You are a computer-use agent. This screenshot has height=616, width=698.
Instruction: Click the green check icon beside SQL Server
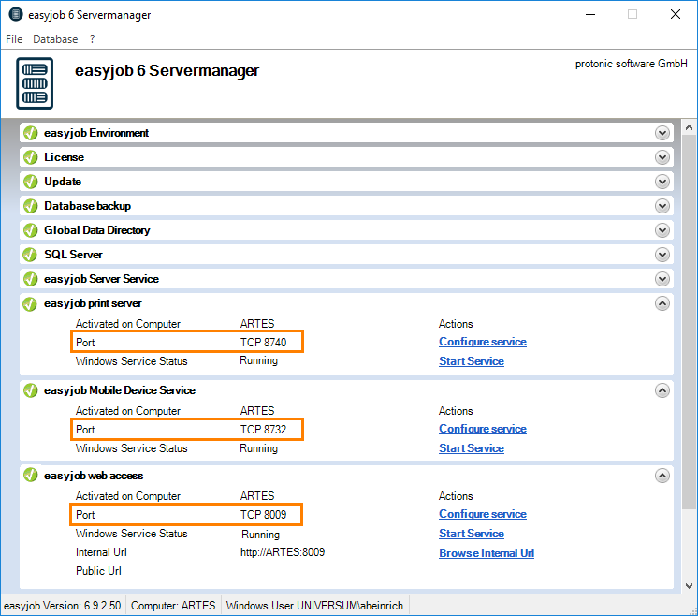[31, 255]
